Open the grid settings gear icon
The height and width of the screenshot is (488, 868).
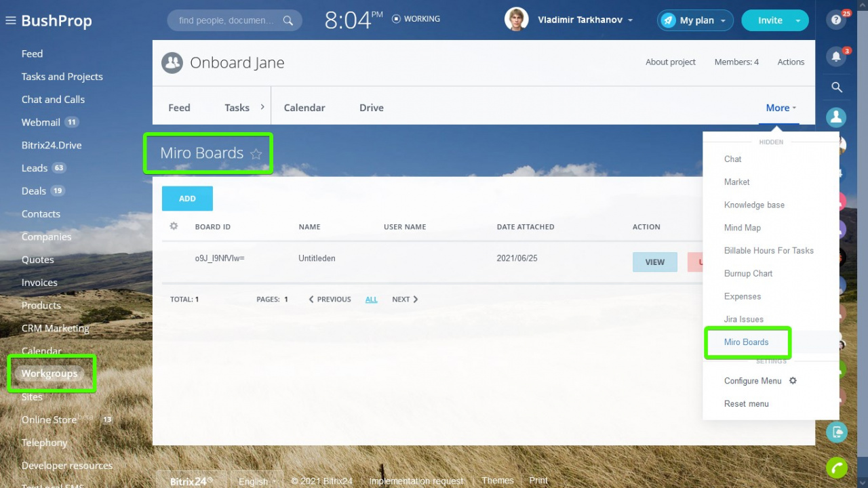click(174, 226)
